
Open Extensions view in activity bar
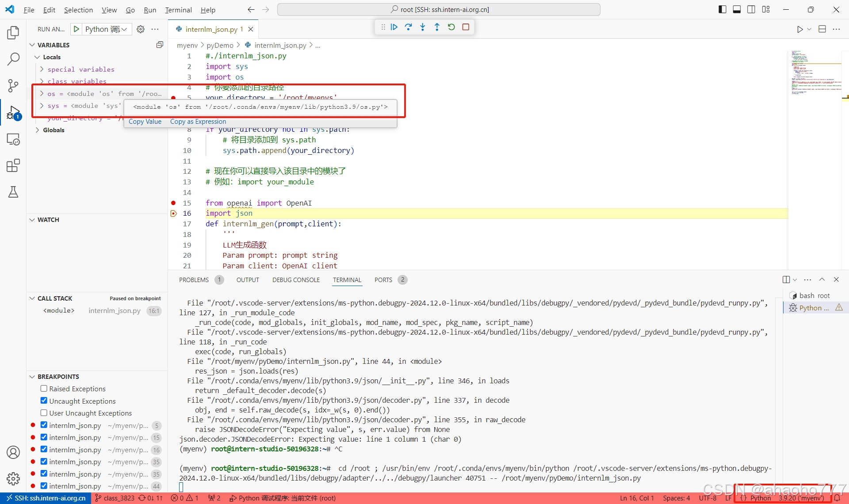(13, 166)
